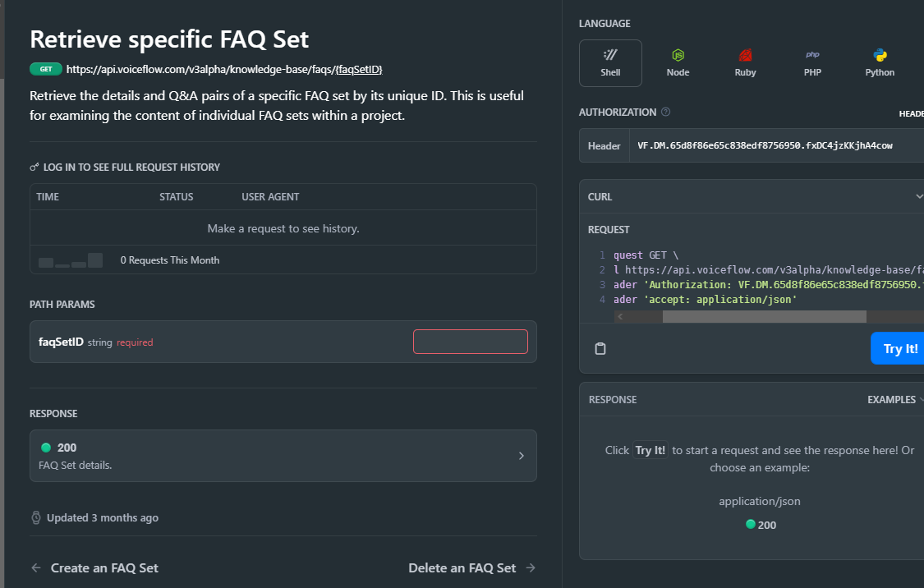Click the left arrow of code scrollbar
924x588 pixels.
[620, 317]
